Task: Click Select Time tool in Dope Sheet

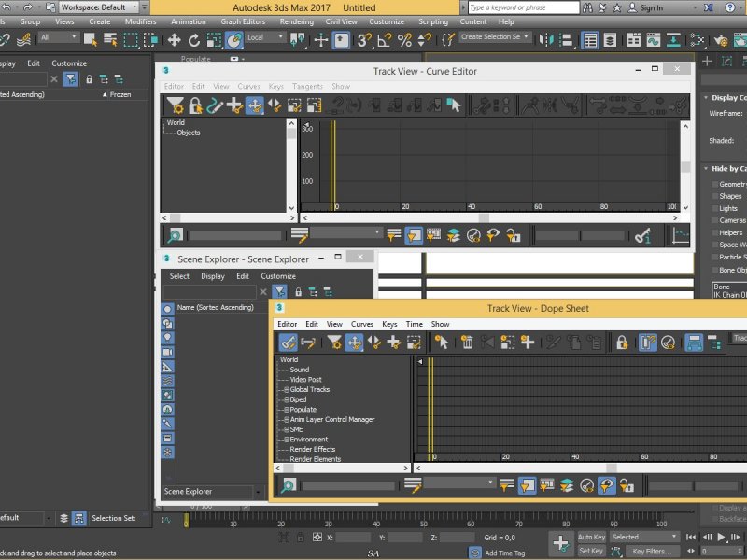Action: [442, 343]
